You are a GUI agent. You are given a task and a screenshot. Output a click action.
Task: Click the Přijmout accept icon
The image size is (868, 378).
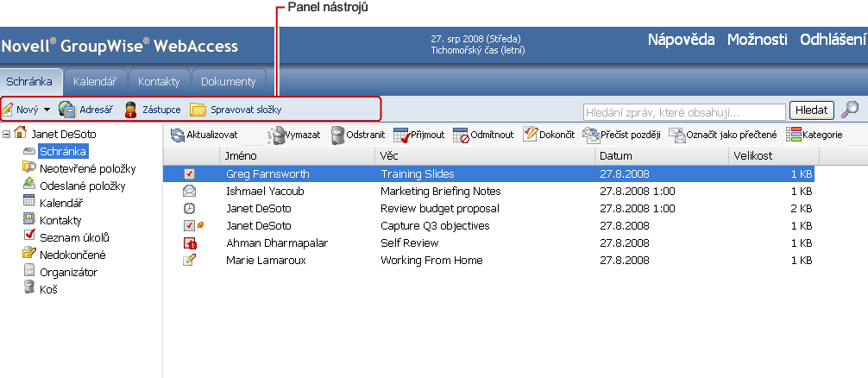(401, 135)
